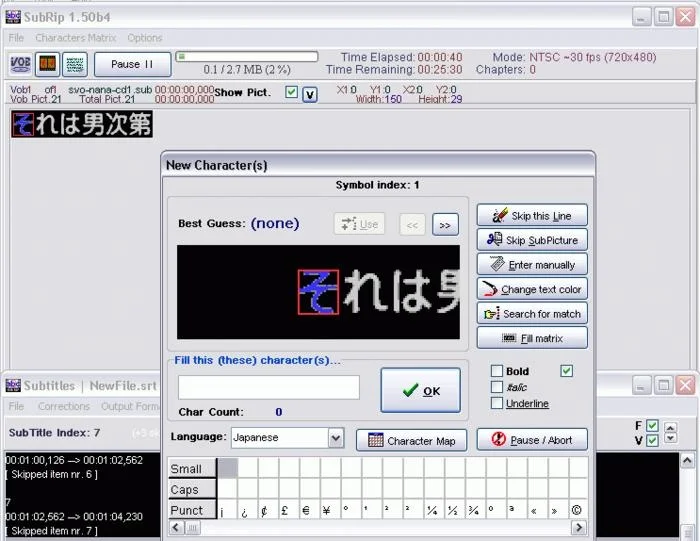The image size is (700, 541).
Task: Select the Punct character row tab
Action: [192, 510]
